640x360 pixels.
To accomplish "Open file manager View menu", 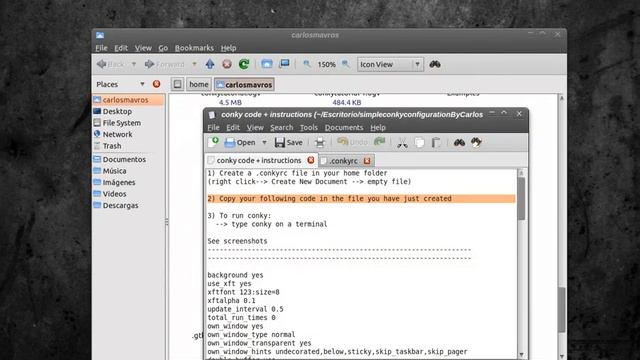I will [143, 48].
